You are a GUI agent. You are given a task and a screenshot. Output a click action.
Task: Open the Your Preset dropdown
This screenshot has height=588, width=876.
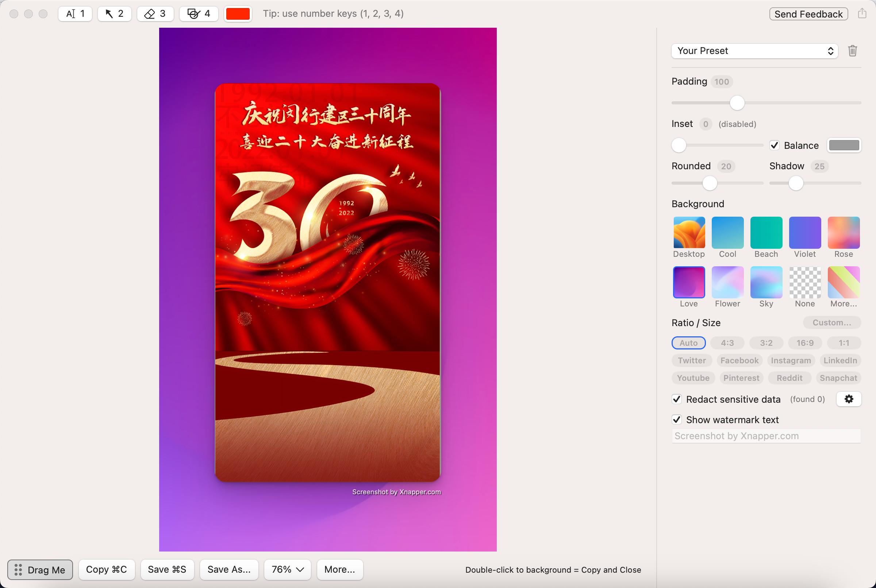pos(754,51)
